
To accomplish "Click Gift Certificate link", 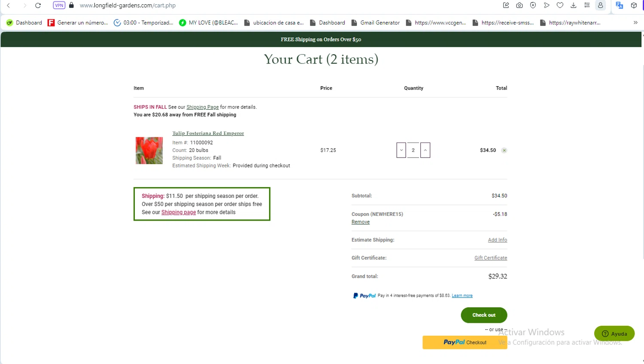I will (491, 258).
